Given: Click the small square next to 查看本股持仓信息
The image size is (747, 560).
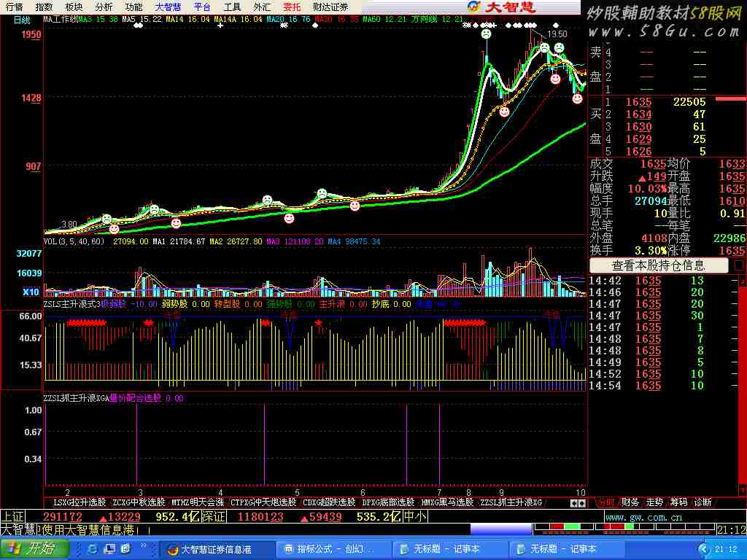Looking at the screenshot, I should point(739,265).
